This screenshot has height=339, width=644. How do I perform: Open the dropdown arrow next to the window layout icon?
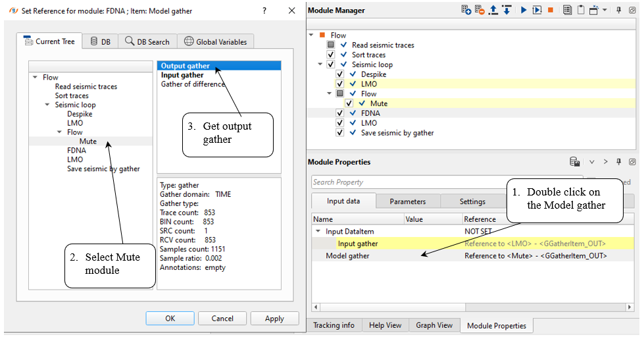[x=605, y=10]
